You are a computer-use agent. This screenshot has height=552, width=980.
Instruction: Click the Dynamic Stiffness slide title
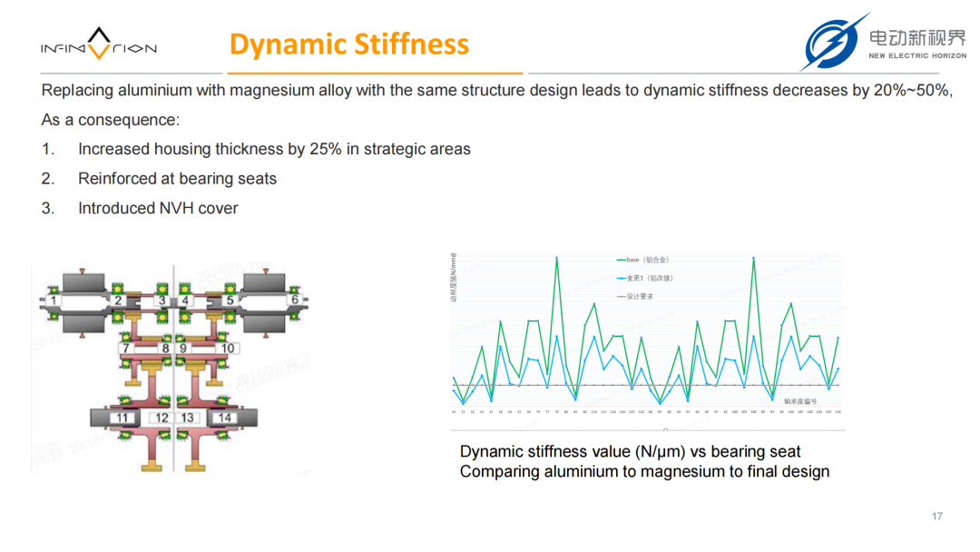(x=349, y=44)
